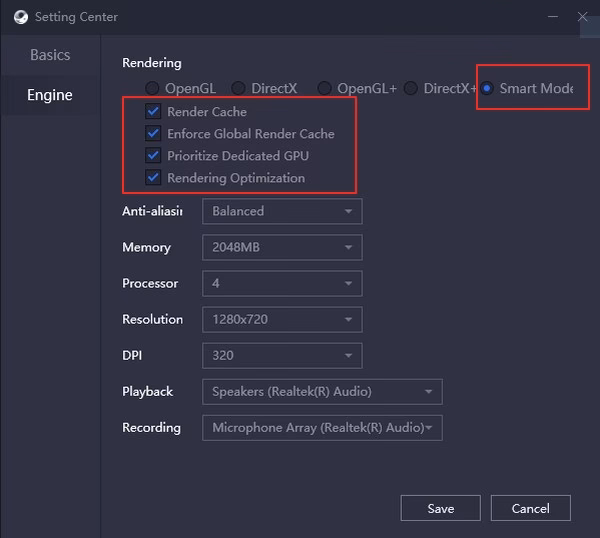Viewport: 600px width, 538px height.
Task: Expand the Memory 2048MB dropdown
Action: tap(281, 247)
